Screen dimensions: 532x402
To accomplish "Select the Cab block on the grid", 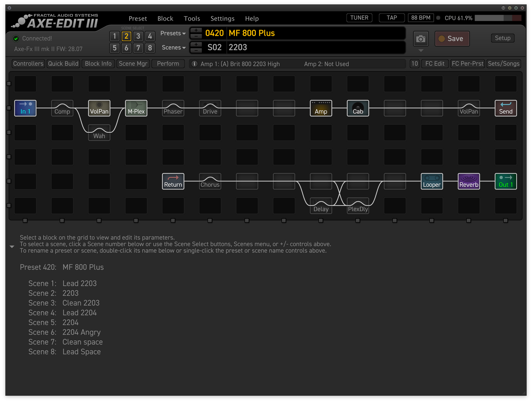I will (x=358, y=108).
